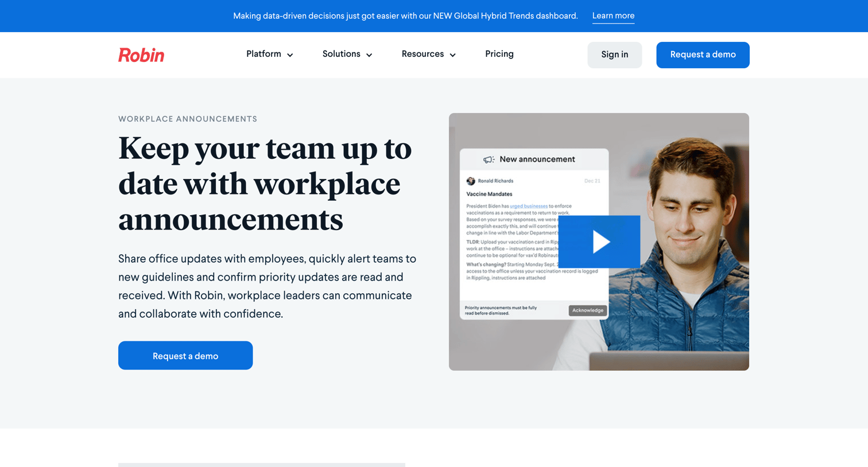Expand the Platform menu chevron
Image resolution: width=868 pixels, height=467 pixels.
click(290, 55)
